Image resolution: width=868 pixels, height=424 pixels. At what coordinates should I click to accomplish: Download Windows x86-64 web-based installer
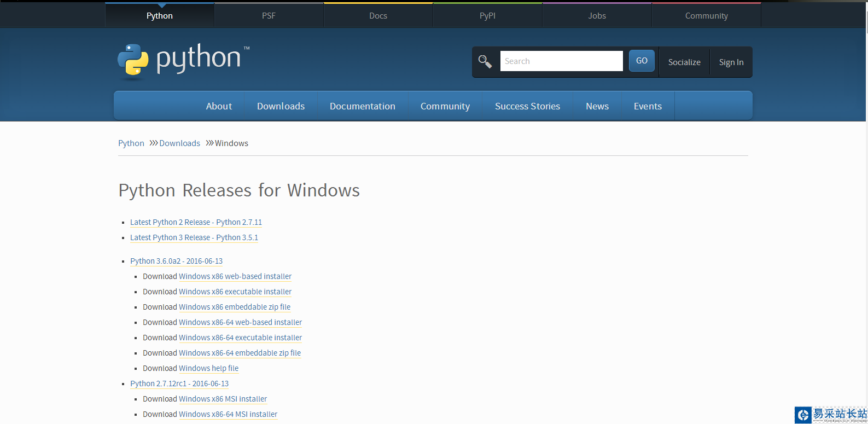(240, 322)
